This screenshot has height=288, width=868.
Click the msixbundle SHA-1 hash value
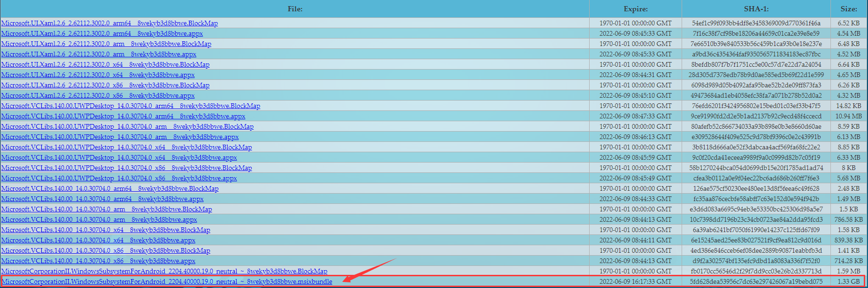(756, 281)
